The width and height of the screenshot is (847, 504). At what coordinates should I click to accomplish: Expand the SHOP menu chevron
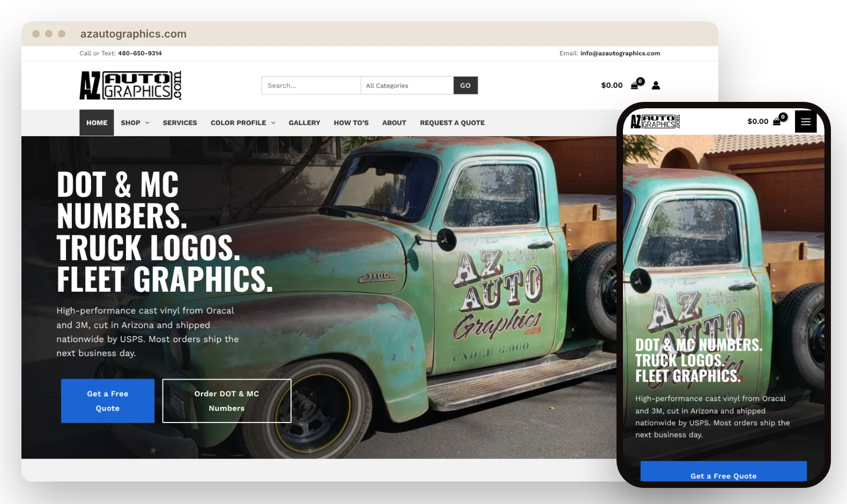click(x=147, y=123)
